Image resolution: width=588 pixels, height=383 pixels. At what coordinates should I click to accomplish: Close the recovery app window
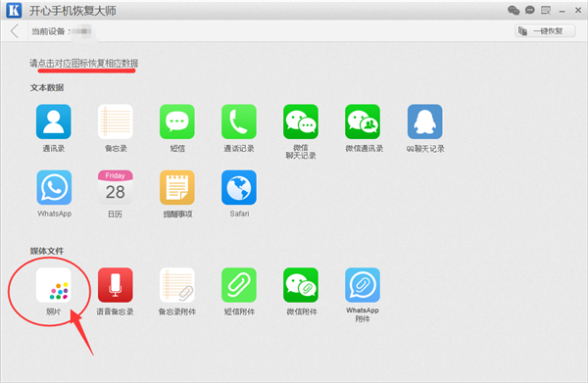(578, 11)
